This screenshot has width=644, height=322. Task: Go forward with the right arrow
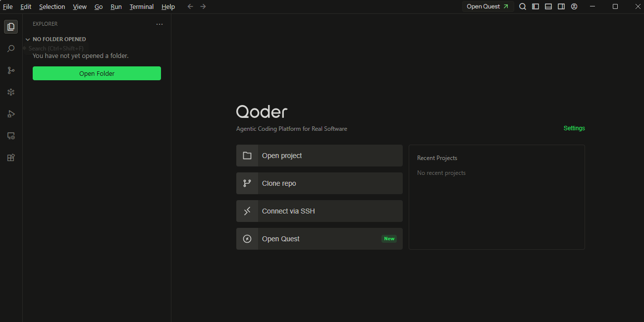[203, 6]
